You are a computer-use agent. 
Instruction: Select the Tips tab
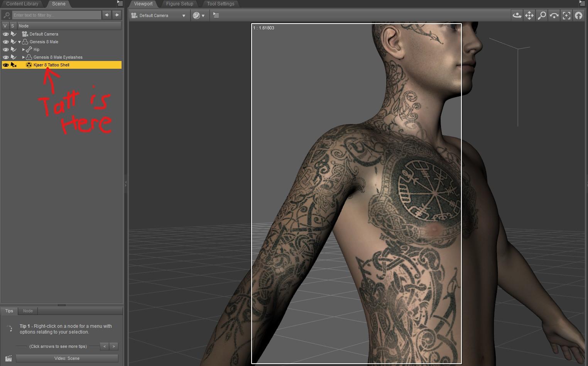tap(9, 311)
